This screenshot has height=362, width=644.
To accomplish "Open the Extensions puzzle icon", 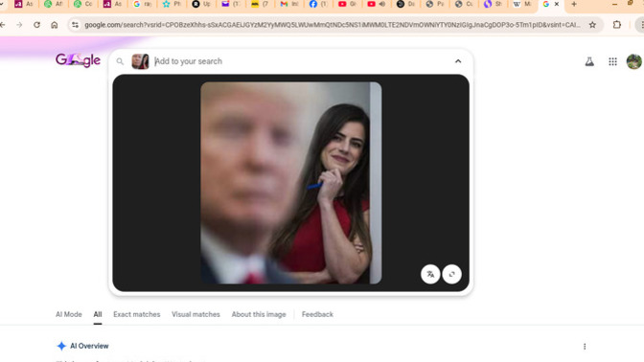I will coord(617,25).
